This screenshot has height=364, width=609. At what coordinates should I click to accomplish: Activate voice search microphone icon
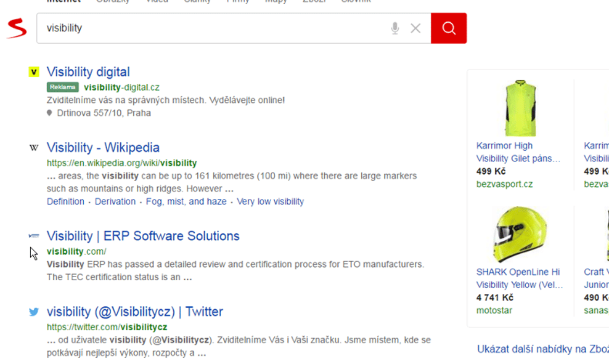(395, 28)
